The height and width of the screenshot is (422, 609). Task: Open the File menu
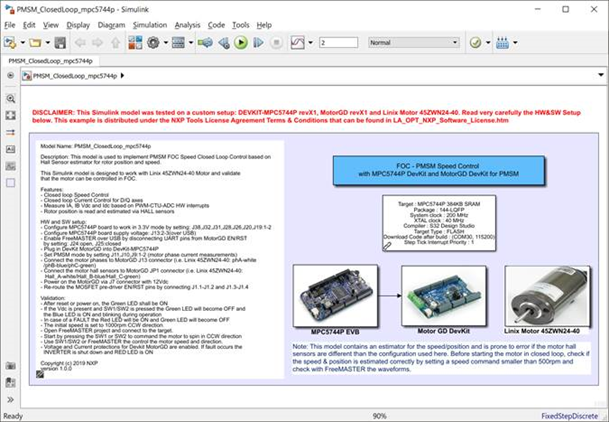coord(9,25)
